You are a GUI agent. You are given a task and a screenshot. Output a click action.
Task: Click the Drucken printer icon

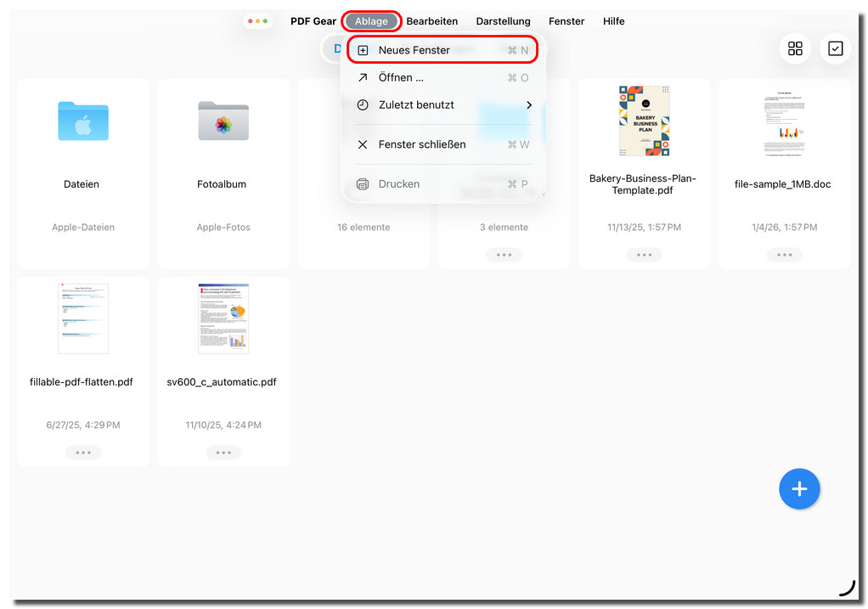click(x=364, y=183)
